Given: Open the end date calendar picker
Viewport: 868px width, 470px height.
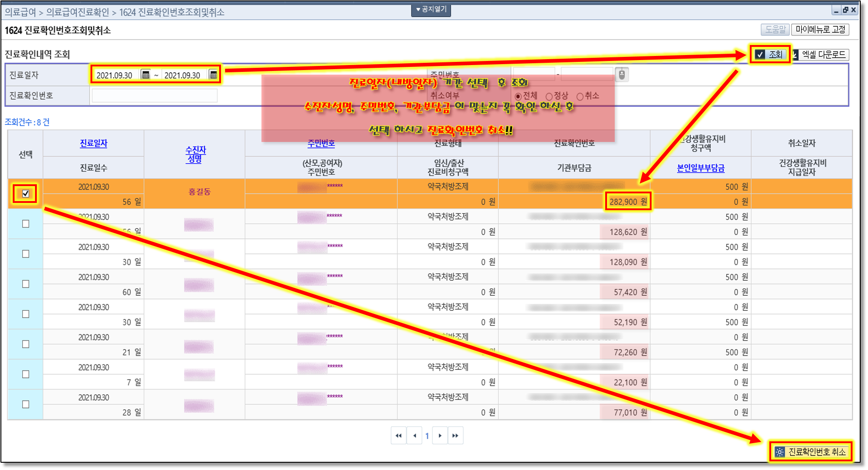Looking at the screenshot, I should (x=213, y=75).
